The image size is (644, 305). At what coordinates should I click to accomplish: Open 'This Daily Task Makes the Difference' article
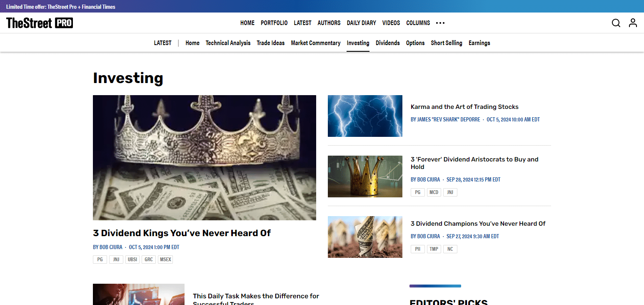pos(256,299)
